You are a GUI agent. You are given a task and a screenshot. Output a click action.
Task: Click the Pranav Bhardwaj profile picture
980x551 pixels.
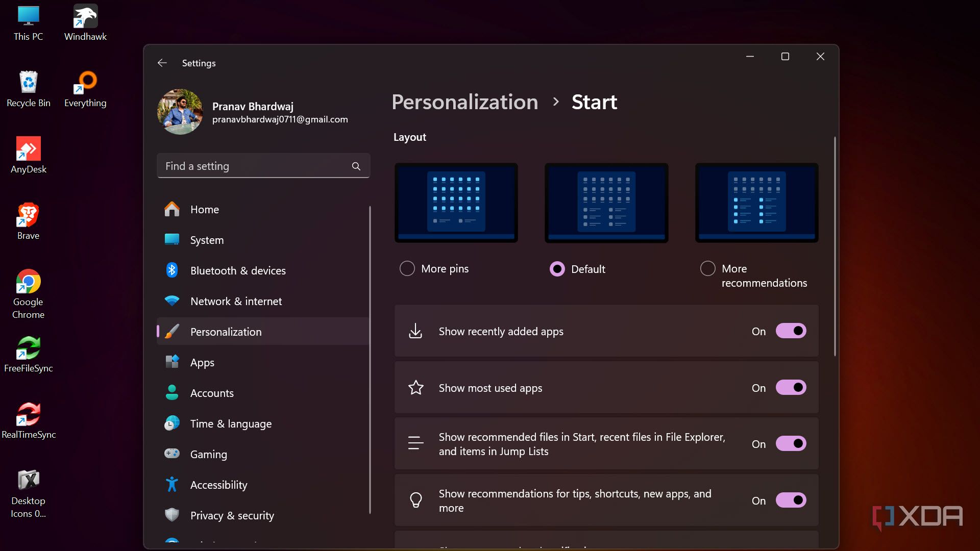[x=180, y=112]
